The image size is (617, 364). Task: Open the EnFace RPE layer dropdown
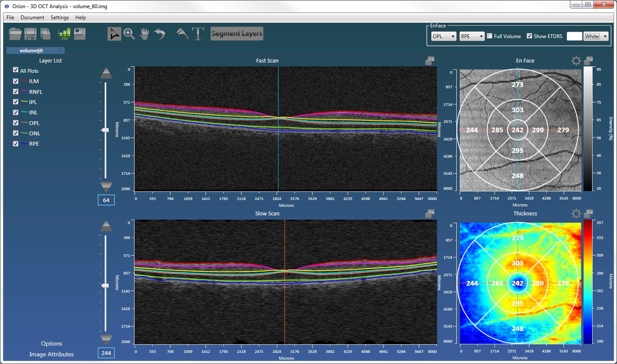tap(472, 36)
